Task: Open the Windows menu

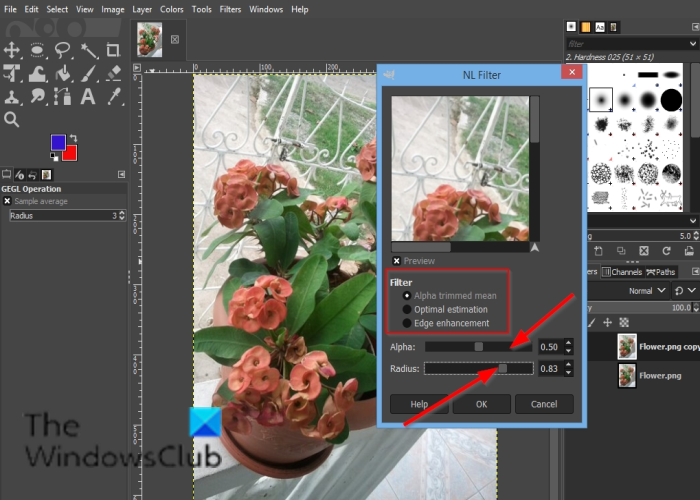Action: [266, 9]
